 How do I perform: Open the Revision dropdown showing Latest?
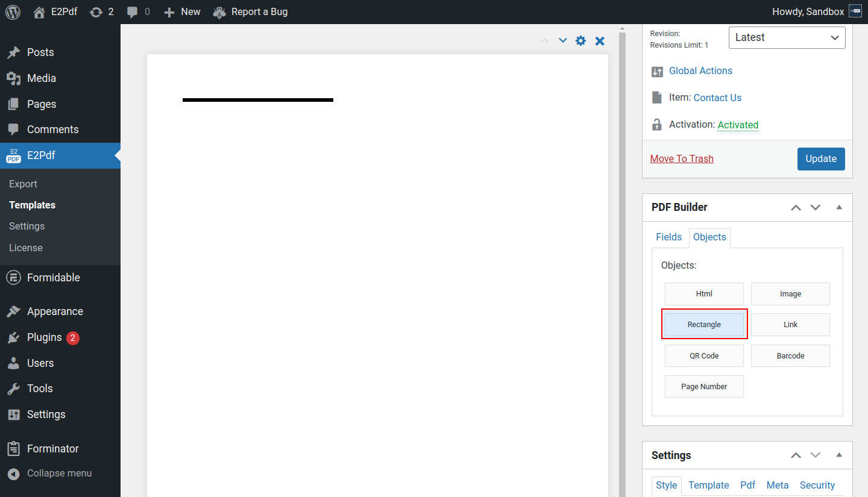787,37
